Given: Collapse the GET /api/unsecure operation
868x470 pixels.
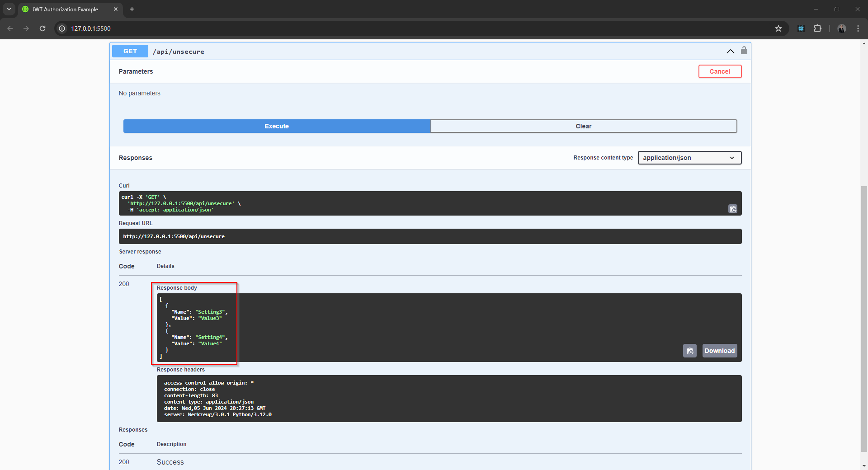Looking at the screenshot, I should click(730, 52).
